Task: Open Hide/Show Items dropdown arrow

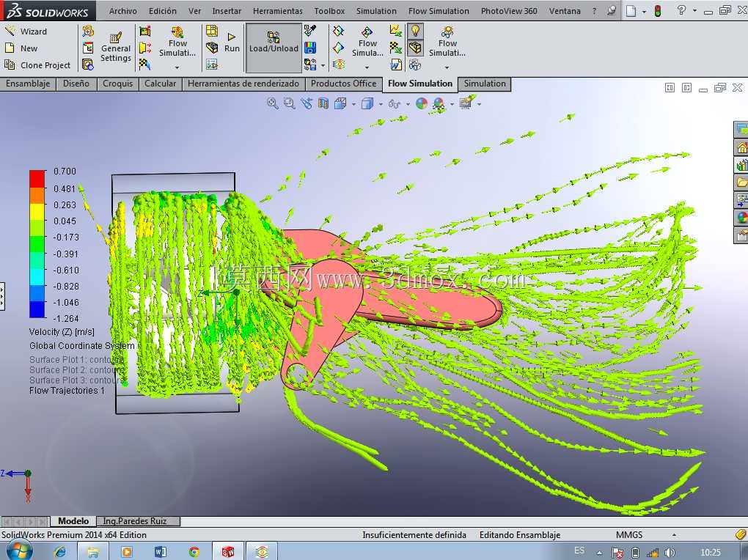Action: pos(408,104)
